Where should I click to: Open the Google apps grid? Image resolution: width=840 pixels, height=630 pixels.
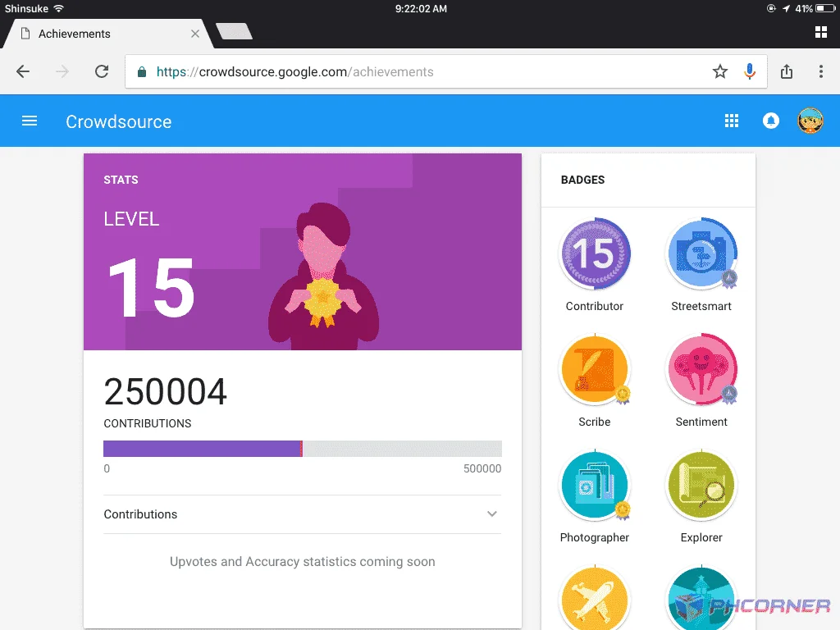pos(731,121)
